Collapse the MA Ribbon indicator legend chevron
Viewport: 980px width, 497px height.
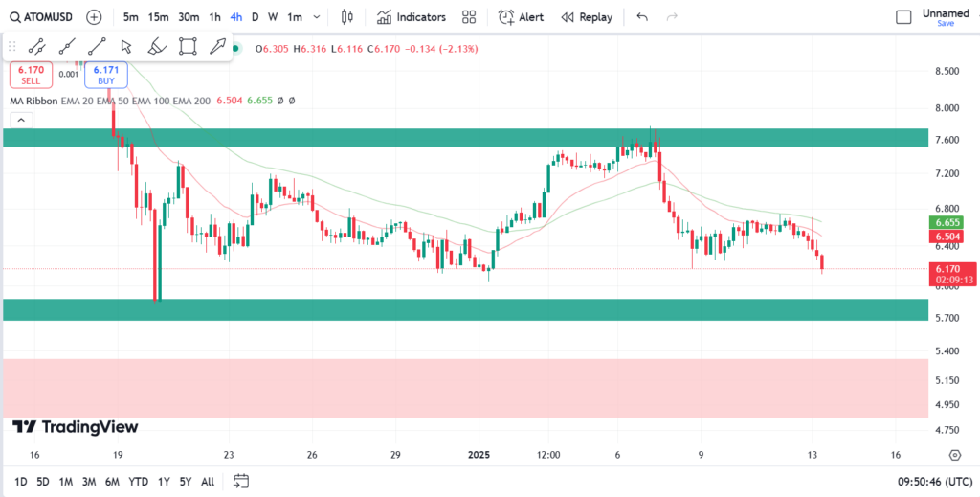coord(19,120)
